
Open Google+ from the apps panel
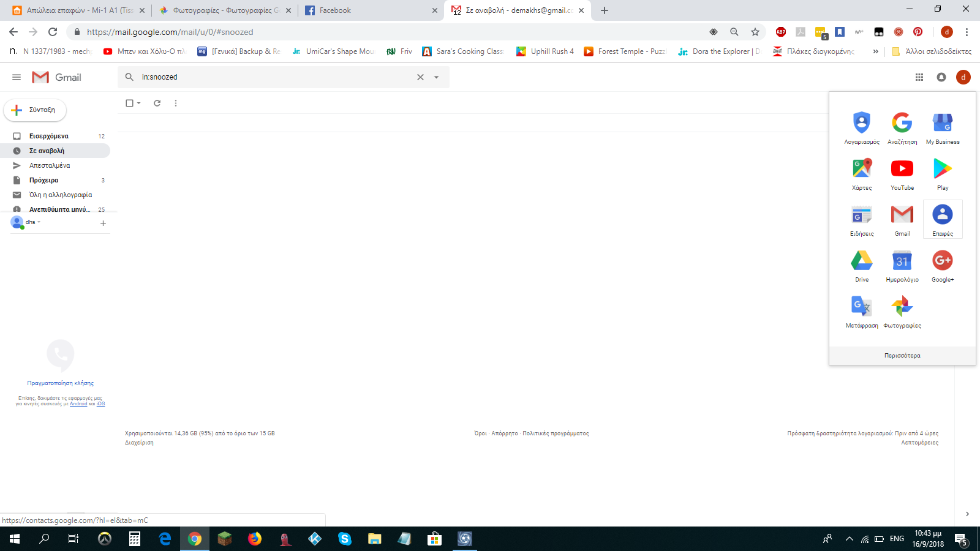[943, 266]
